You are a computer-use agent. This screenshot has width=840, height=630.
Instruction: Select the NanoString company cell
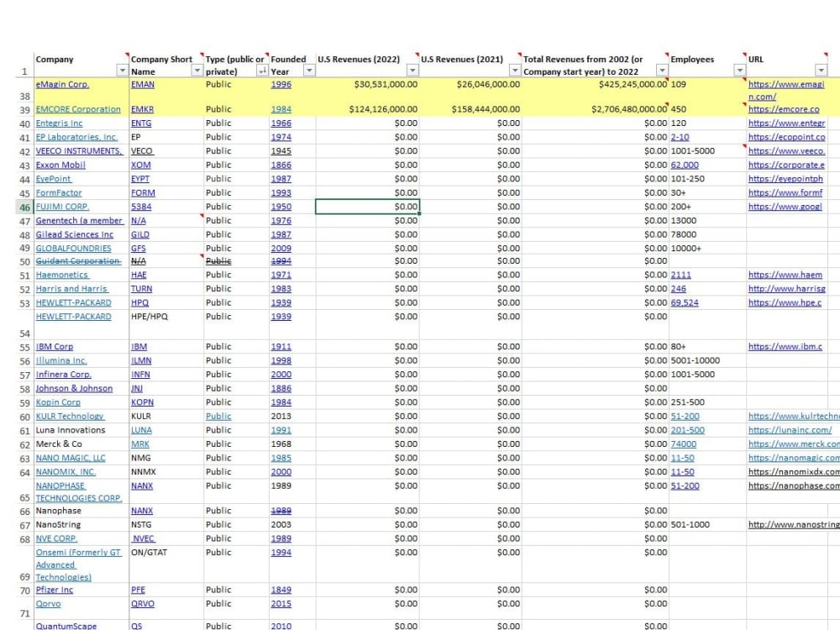81,524
